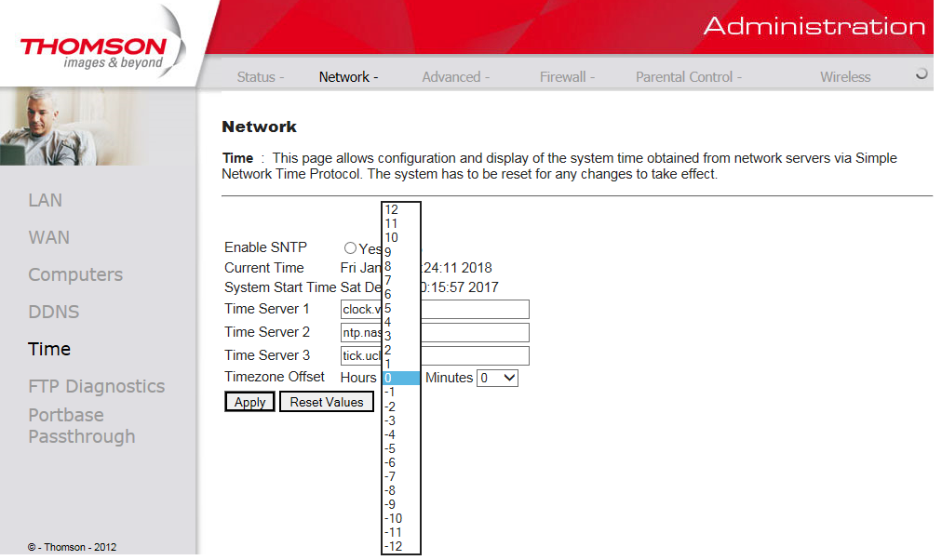Image resolution: width=942 pixels, height=560 pixels.
Task: Open the Advanced menu tab
Action: coord(455,77)
